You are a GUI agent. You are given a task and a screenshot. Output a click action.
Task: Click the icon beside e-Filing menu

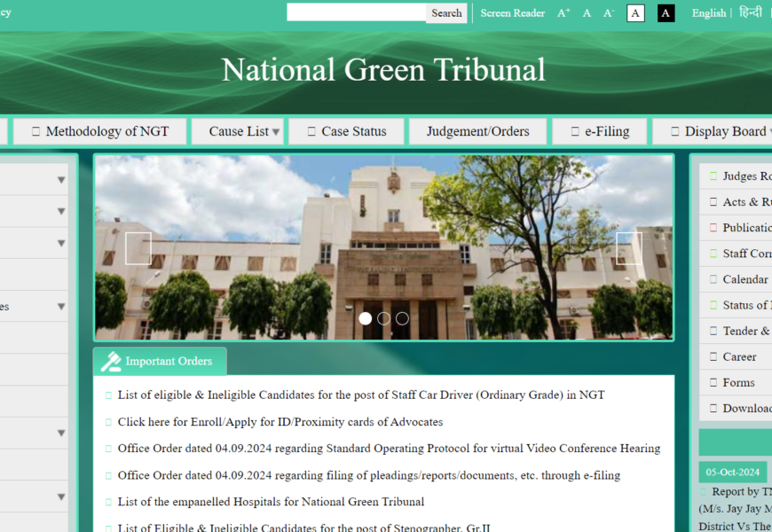pos(575,131)
